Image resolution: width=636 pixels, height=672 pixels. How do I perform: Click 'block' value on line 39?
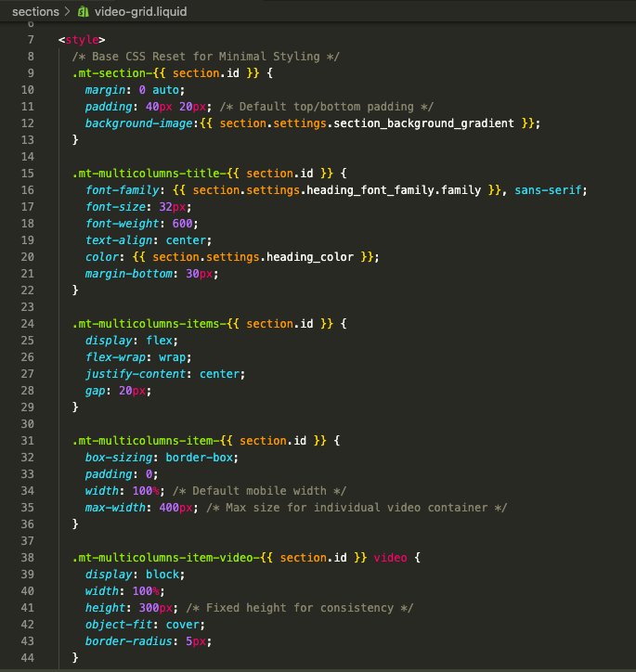tap(162, 575)
